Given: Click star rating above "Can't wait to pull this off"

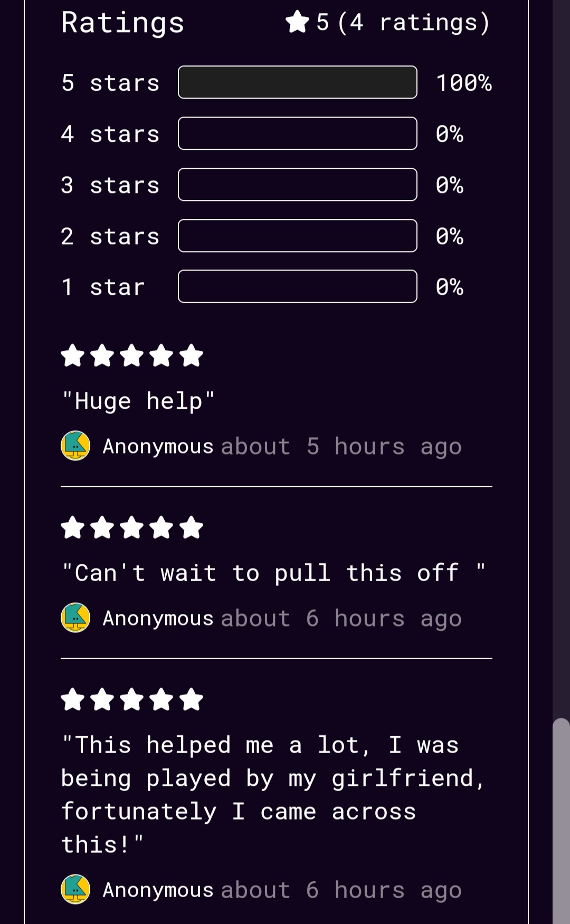Looking at the screenshot, I should pos(132,527).
